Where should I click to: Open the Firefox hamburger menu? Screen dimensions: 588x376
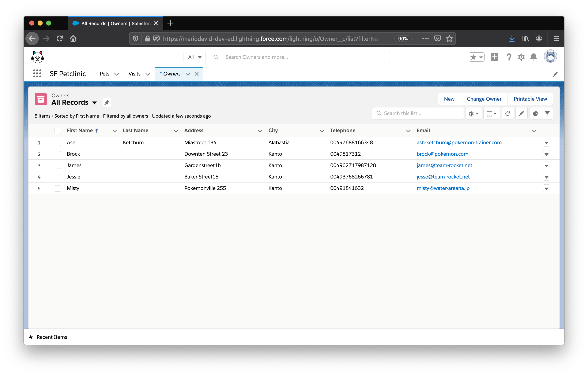556,38
